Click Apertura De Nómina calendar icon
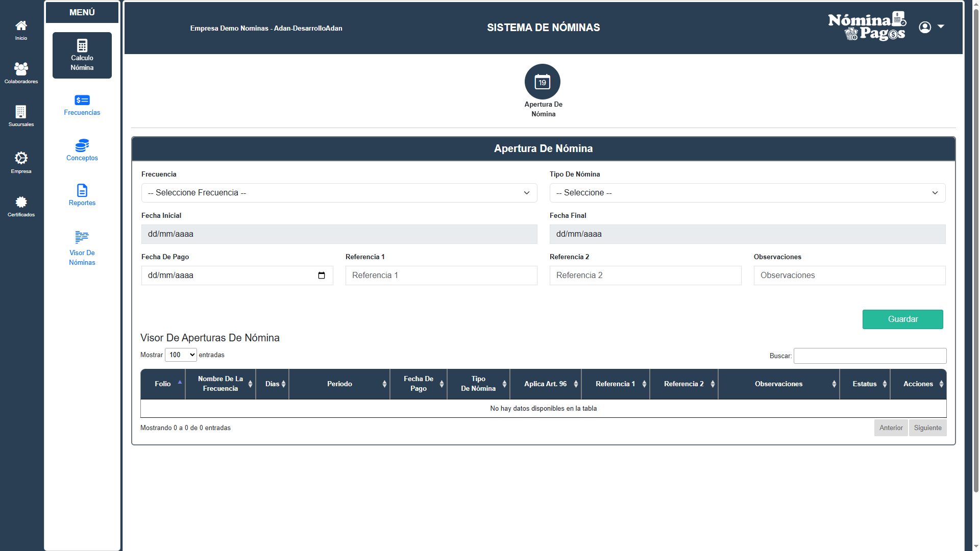980x551 pixels. click(x=542, y=82)
